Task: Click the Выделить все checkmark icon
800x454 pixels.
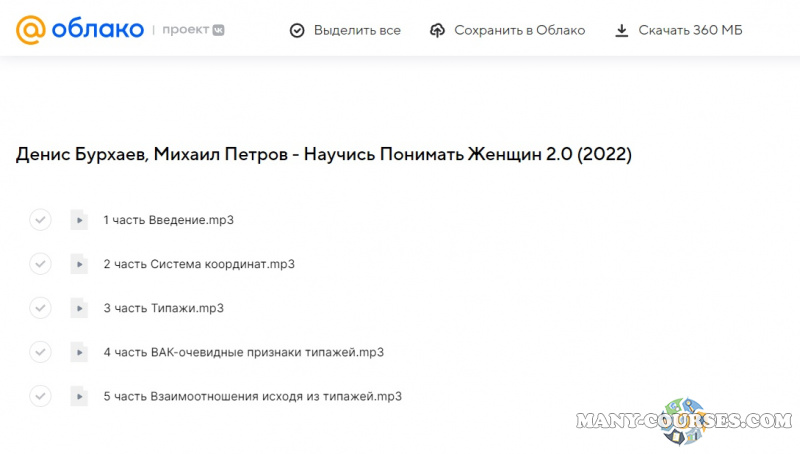Action: click(x=297, y=30)
